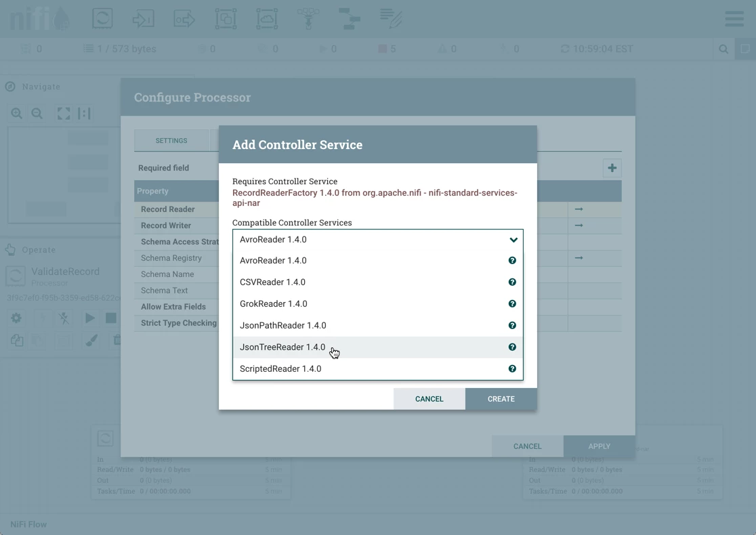Go to Record Reader service arrow
The height and width of the screenshot is (535, 756).
pos(579,209)
